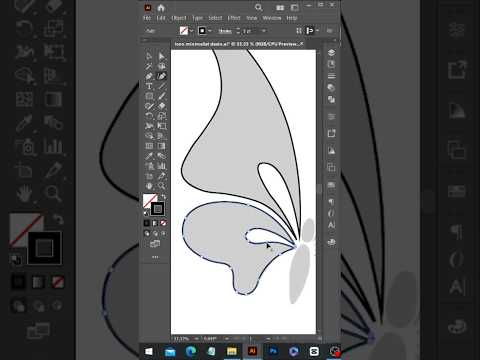Open the Arrange Documents icon
The width and height of the screenshot is (480, 360).
(x=280, y=8)
